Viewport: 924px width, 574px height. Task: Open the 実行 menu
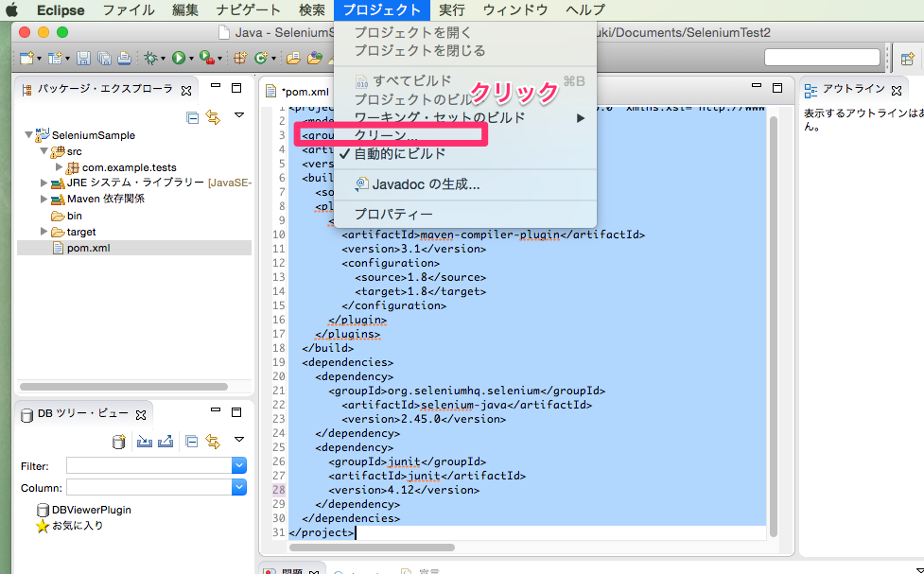pos(452,10)
